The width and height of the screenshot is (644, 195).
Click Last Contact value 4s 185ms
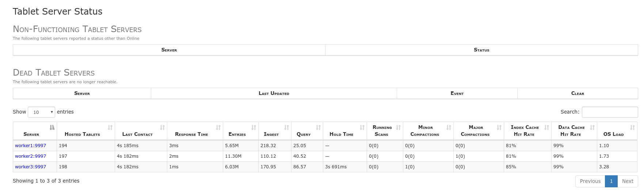pos(127,146)
